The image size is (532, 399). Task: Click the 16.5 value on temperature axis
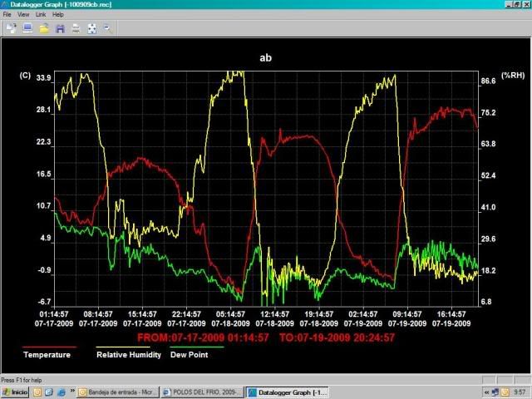click(x=43, y=174)
